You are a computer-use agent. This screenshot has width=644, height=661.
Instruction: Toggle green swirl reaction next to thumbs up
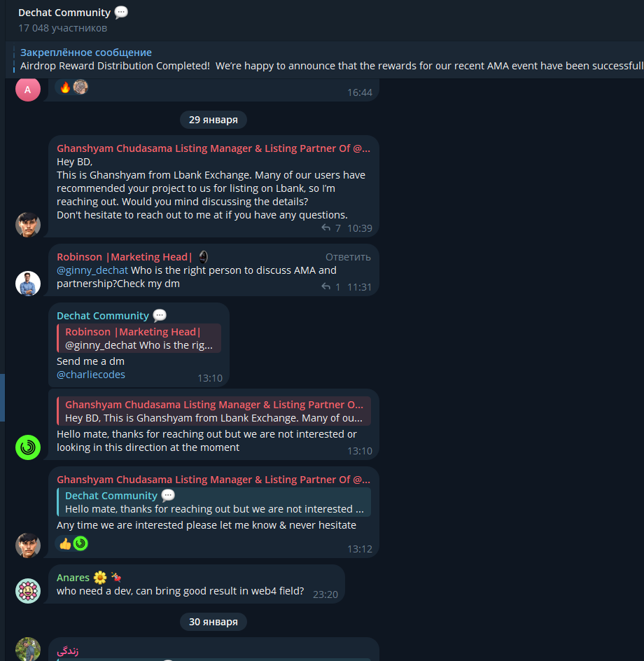point(80,544)
